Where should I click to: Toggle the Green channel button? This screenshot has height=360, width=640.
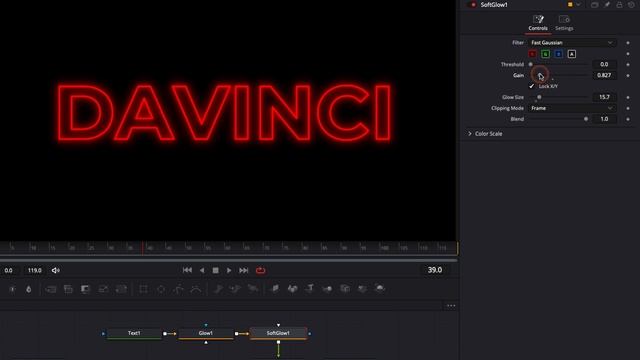[545, 54]
